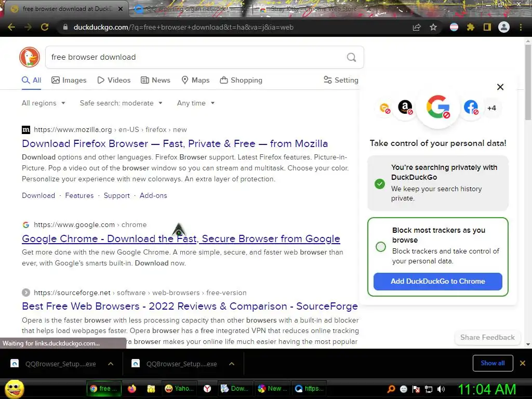Click the Firefox Features sublink
532x399 pixels.
click(x=79, y=195)
